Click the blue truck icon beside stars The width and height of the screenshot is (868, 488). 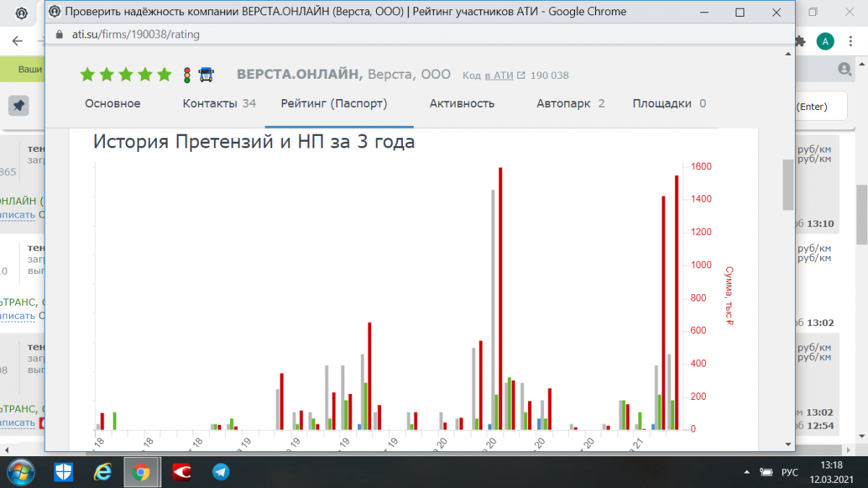pos(206,74)
